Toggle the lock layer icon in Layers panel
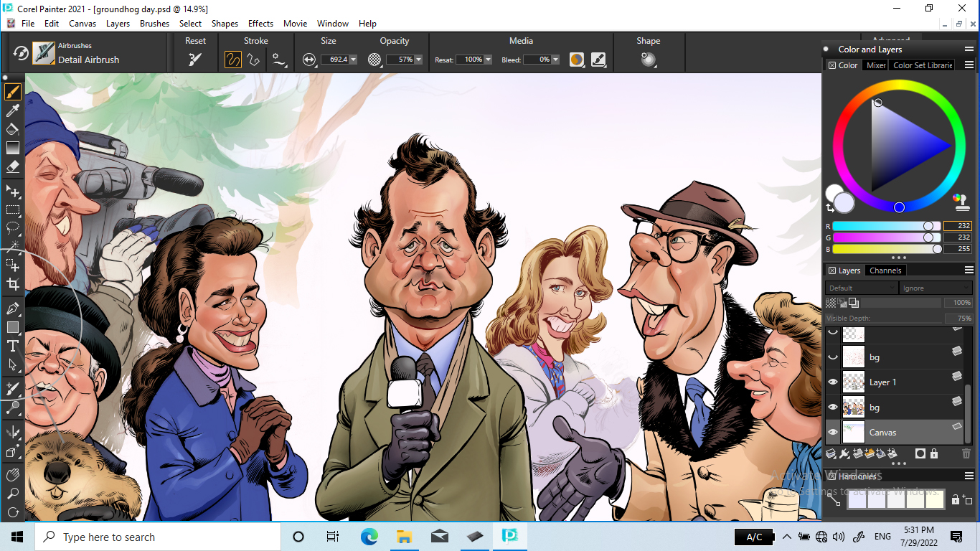The width and height of the screenshot is (980, 551). pyautogui.click(x=934, y=453)
